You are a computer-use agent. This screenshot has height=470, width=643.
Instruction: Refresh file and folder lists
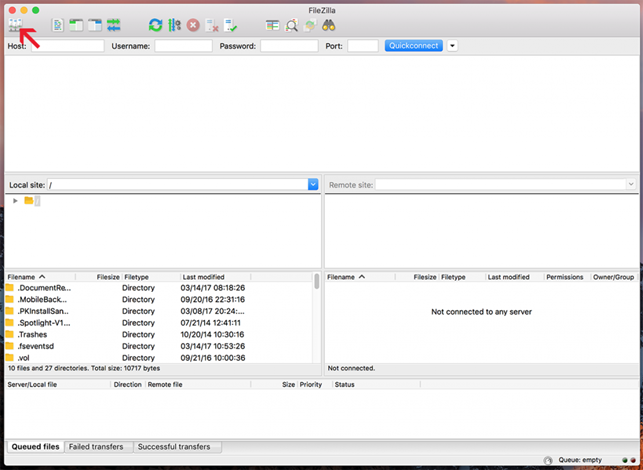(x=155, y=25)
